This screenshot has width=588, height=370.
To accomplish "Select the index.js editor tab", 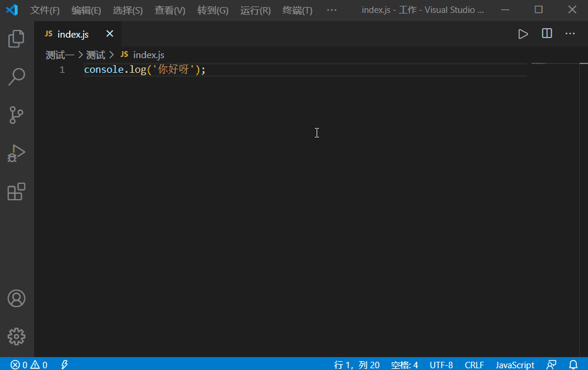I will [72, 34].
